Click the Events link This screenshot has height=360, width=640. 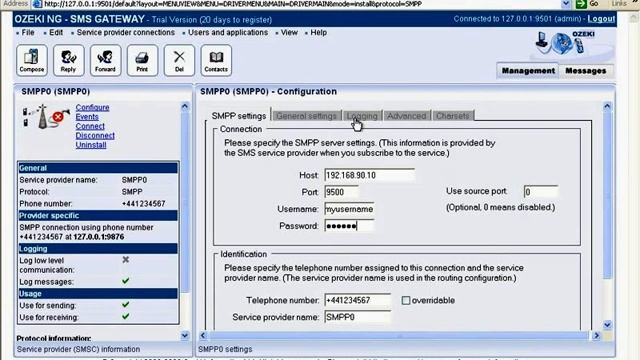point(87,117)
